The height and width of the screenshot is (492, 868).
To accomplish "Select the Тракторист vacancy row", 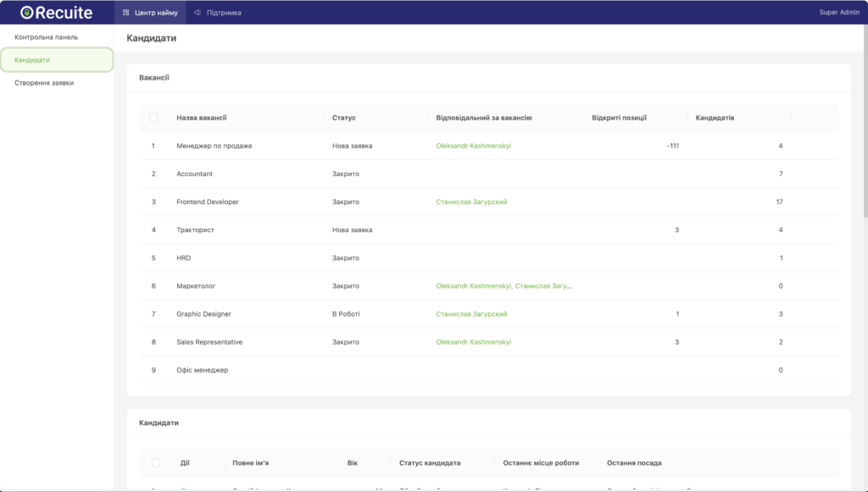I will [x=195, y=229].
